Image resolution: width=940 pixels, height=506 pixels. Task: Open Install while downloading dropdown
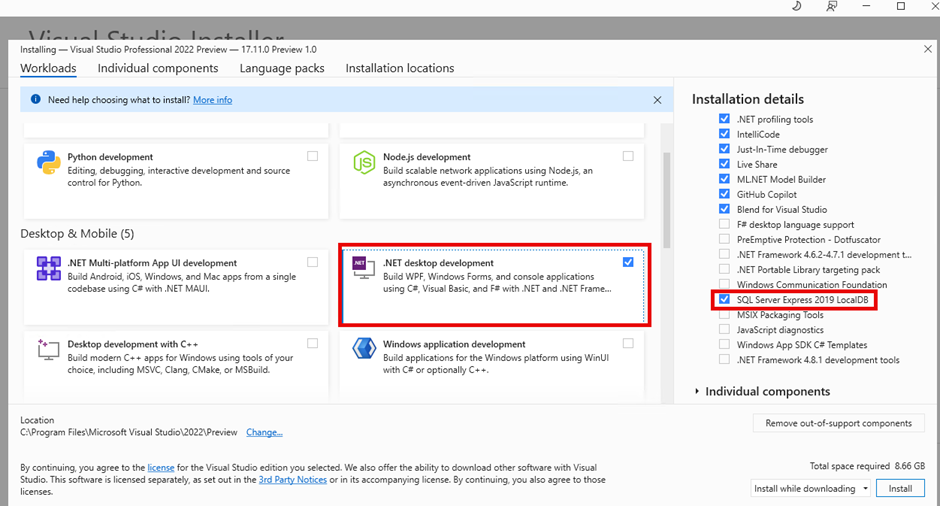click(x=811, y=489)
